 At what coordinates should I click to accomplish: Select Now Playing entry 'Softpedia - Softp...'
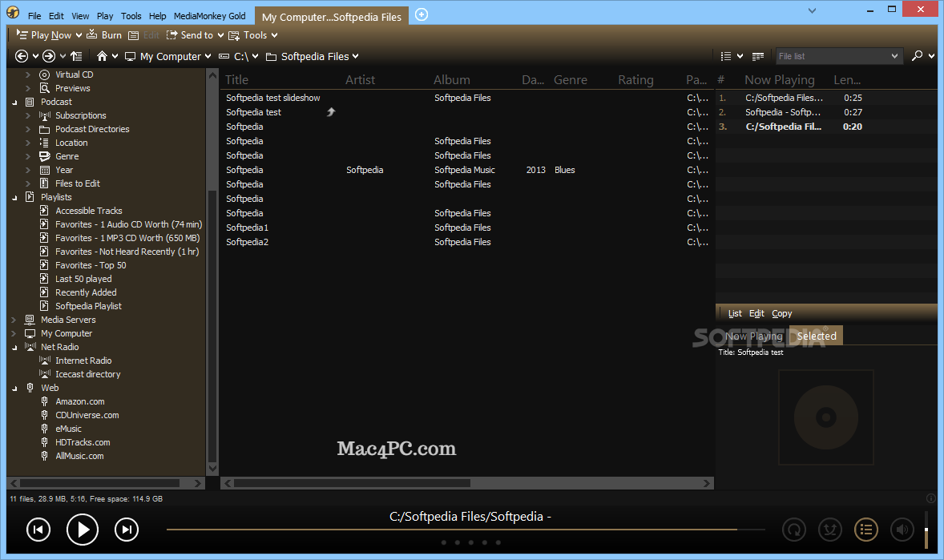(825, 112)
